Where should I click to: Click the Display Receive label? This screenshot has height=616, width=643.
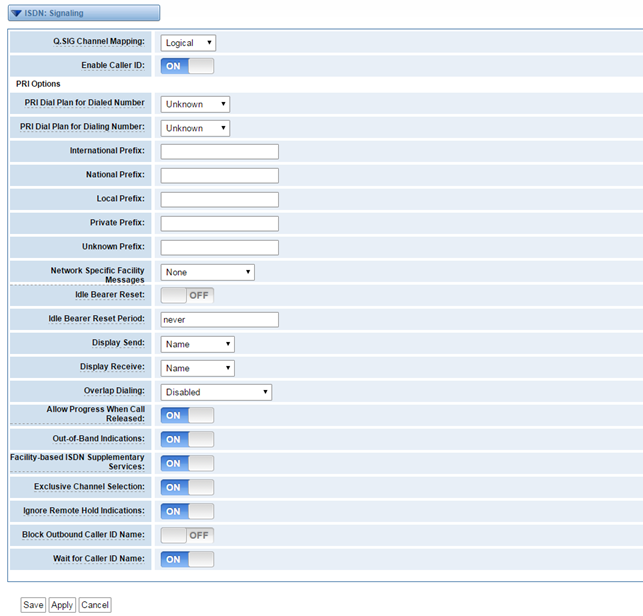click(x=112, y=366)
